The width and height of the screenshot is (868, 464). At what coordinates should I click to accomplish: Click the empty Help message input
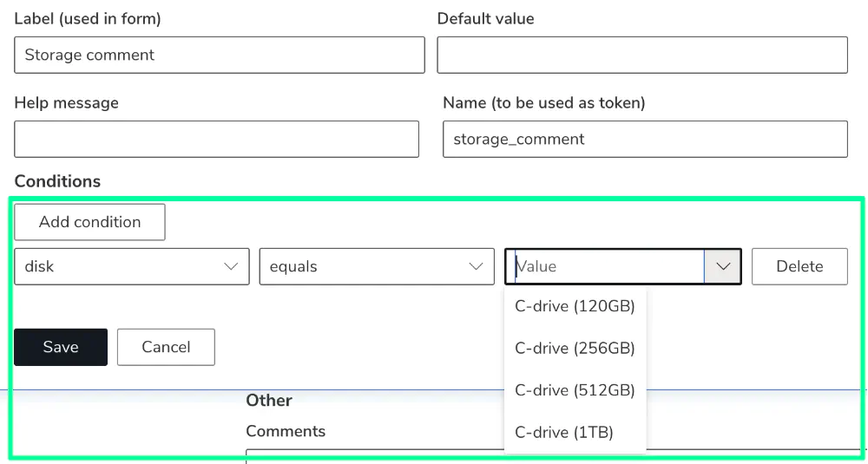coord(216,139)
